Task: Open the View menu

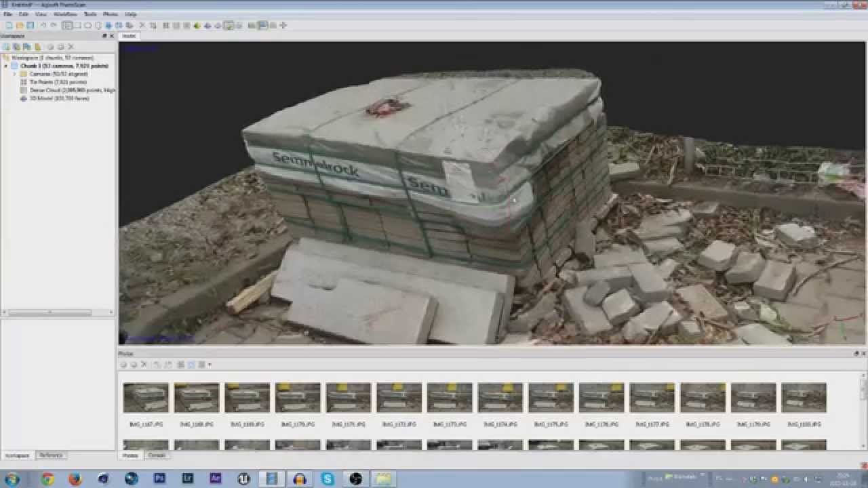Action: (41, 14)
